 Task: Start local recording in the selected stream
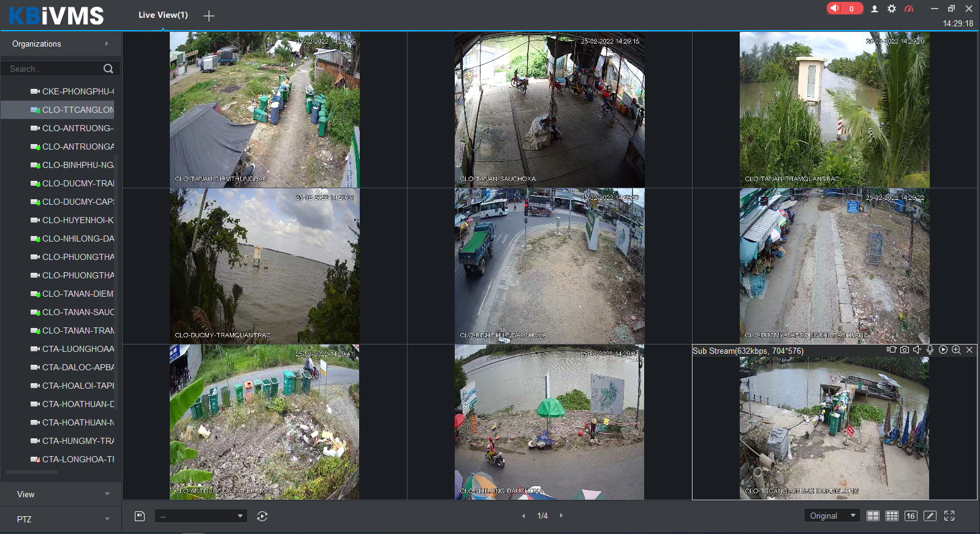coord(891,349)
